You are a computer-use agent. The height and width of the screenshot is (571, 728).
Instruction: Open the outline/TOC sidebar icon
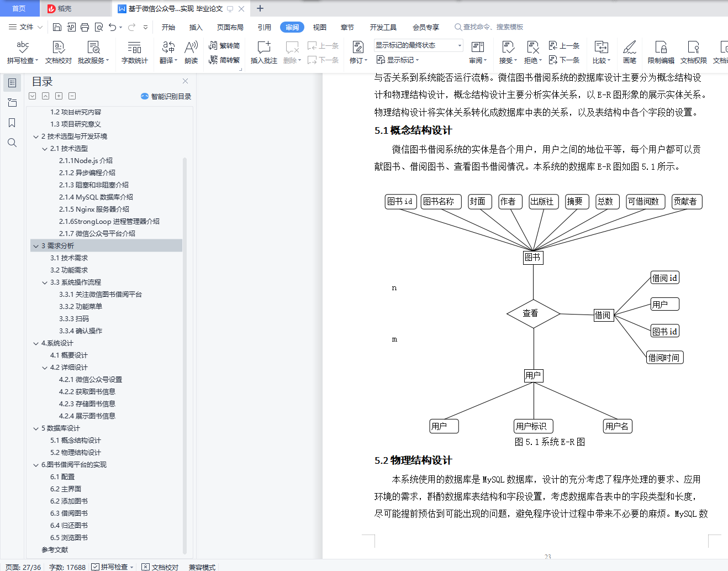tap(12, 83)
